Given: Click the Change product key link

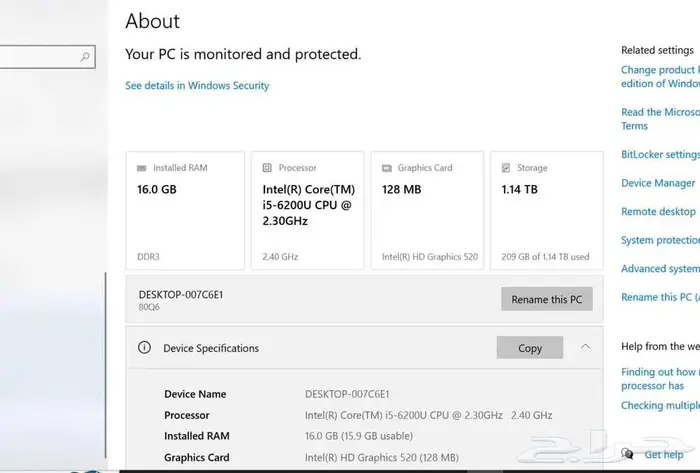Looking at the screenshot, I should point(660,70).
